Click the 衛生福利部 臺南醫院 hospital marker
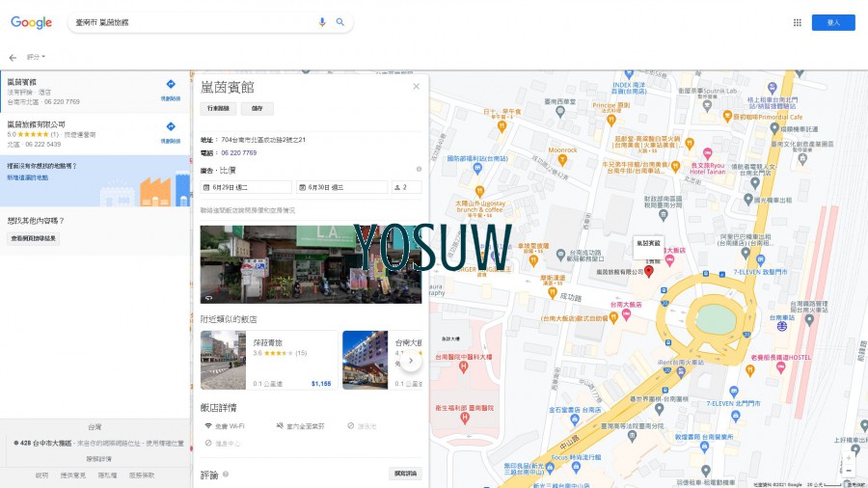The width and height of the screenshot is (868, 488). pos(465,419)
